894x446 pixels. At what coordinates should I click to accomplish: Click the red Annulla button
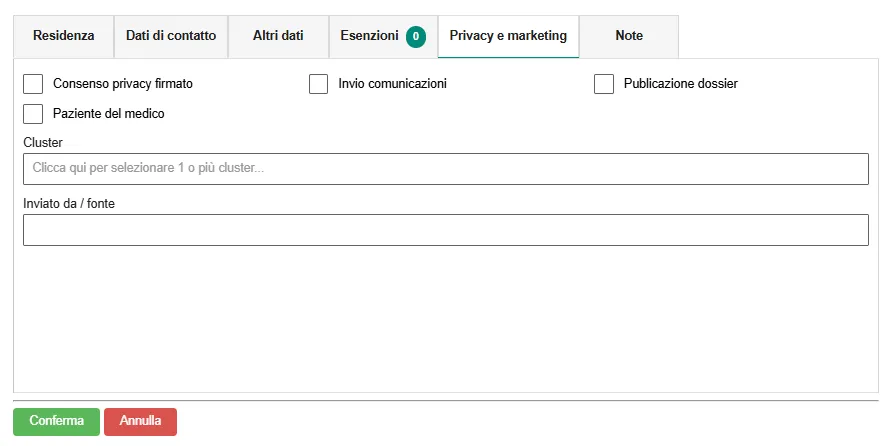click(140, 421)
